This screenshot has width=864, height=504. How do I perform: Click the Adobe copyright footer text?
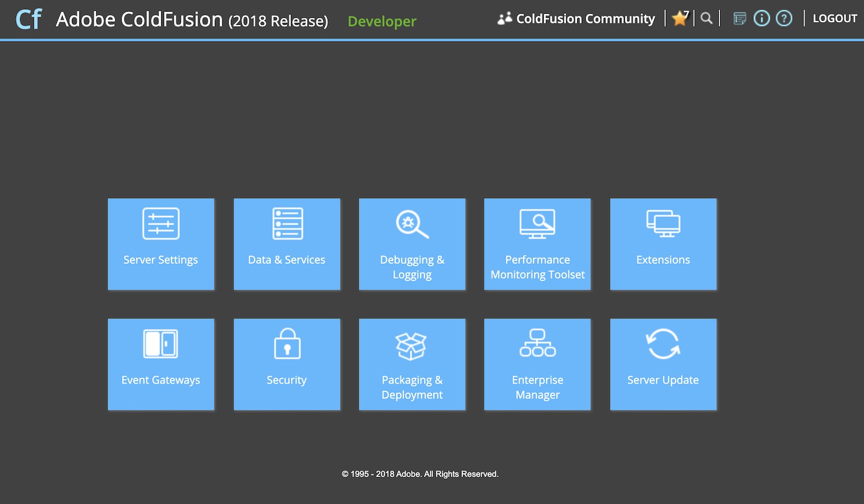click(x=420, y=474)
